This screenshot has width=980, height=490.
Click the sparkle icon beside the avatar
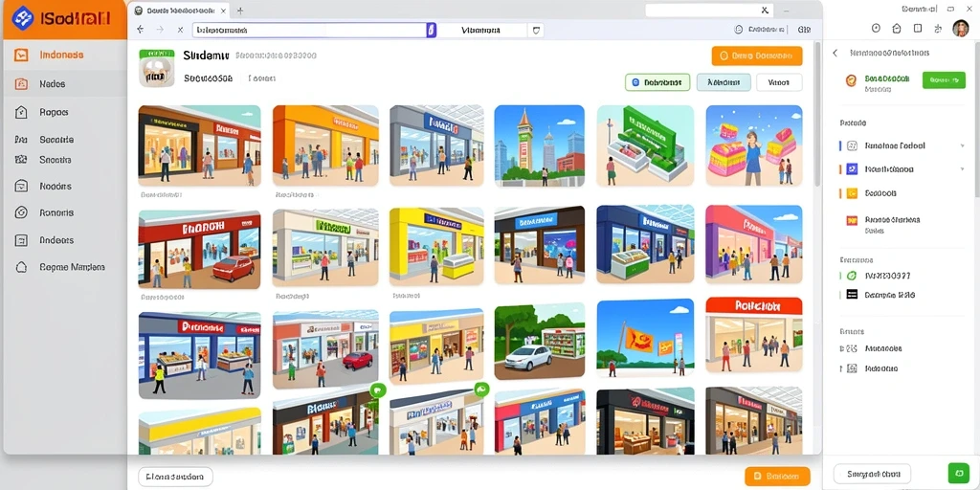pyautogui.click(x=938, y=28)
